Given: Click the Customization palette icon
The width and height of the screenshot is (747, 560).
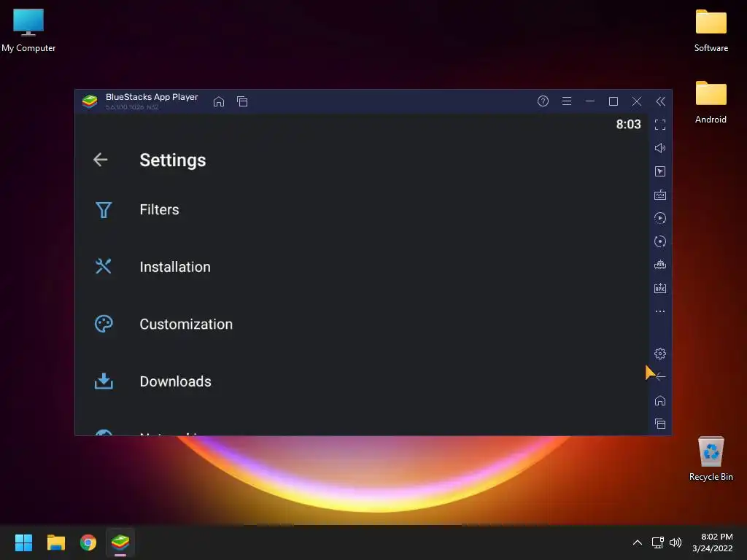Looking at the screenshot, I should [104, 324].
